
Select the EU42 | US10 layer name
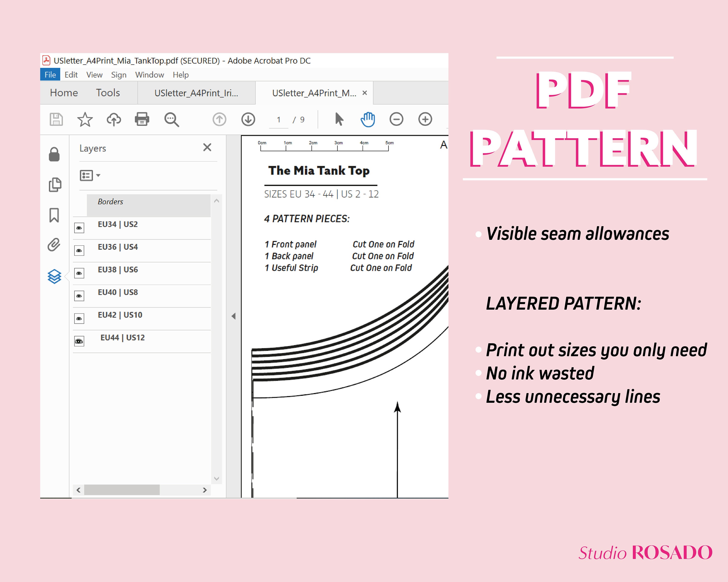tap(120, 315)
